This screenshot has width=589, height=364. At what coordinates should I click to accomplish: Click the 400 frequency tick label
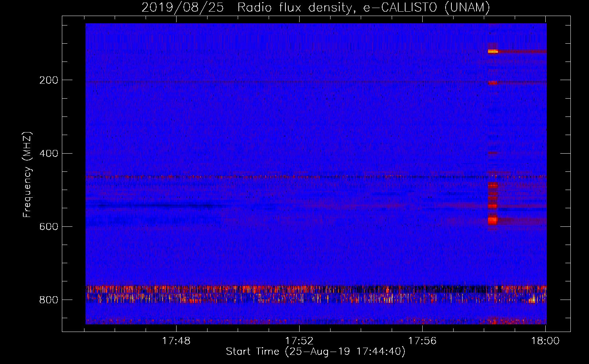(x=49, y=153)
